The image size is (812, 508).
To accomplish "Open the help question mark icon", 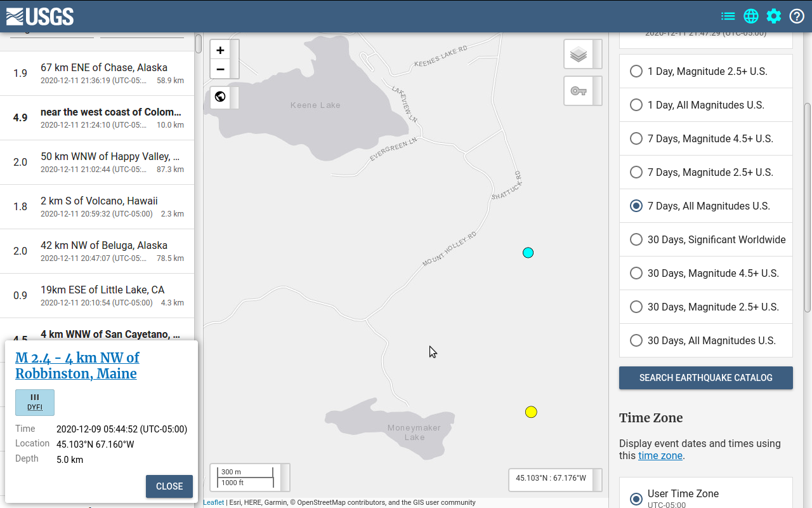I will coord(797,17).
